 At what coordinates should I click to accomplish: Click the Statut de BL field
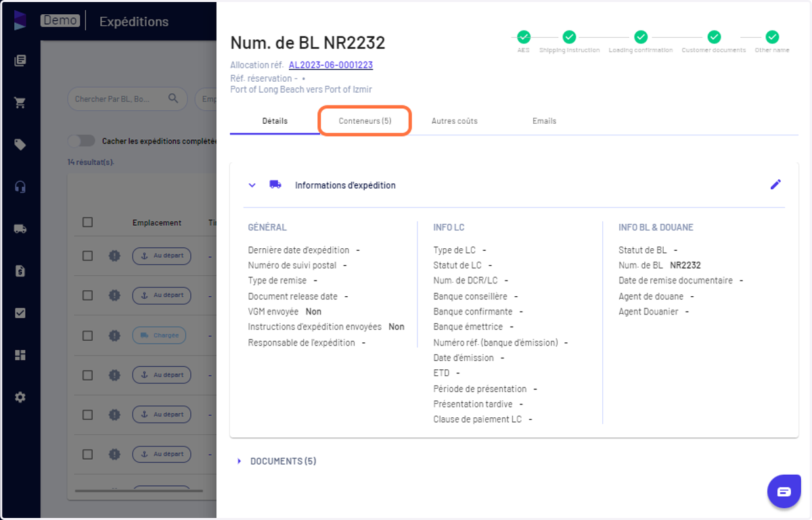click(x=648, y=250)
